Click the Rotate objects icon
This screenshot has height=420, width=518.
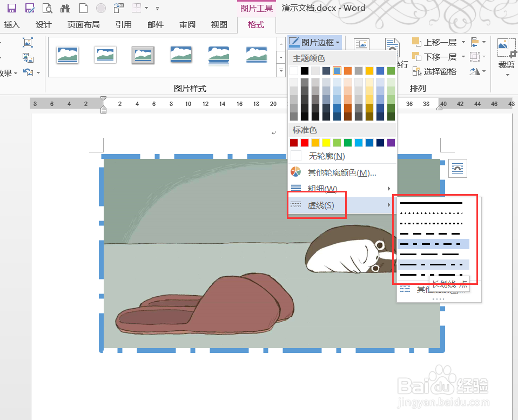475,71
